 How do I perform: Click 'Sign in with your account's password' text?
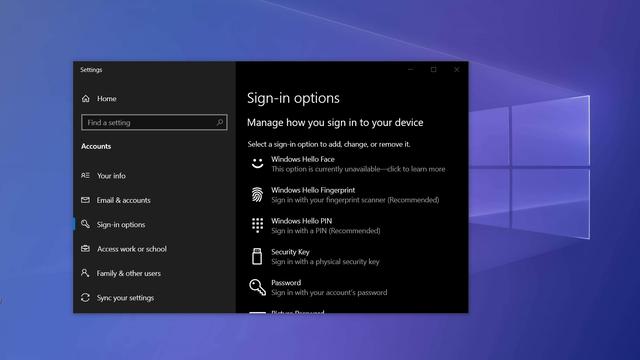pos(329,292)
